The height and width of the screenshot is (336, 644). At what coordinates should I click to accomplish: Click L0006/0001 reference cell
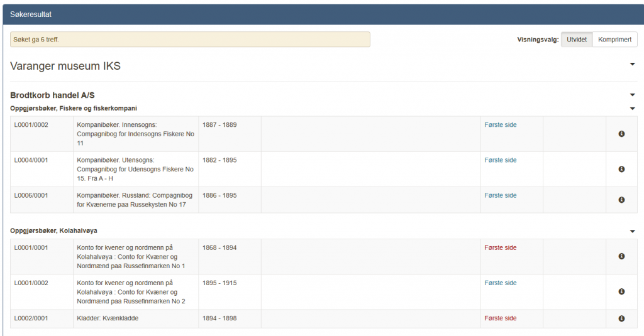pos(42,200)
